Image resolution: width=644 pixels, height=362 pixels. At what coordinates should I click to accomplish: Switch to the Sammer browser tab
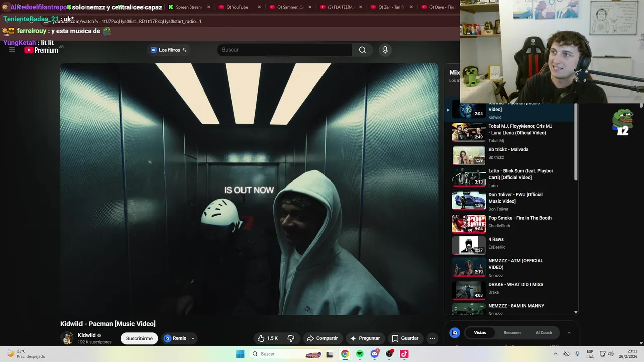pyautogui.click(x=290, y=7)
